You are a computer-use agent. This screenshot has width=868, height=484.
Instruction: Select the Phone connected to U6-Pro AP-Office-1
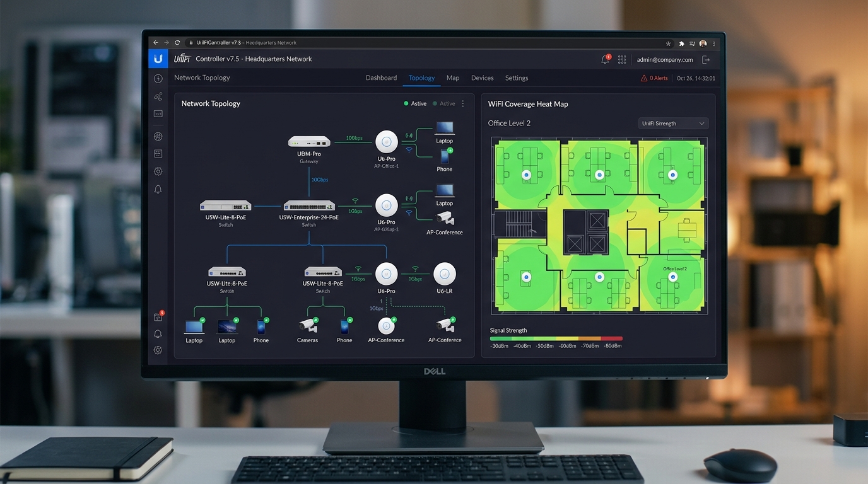445,156
